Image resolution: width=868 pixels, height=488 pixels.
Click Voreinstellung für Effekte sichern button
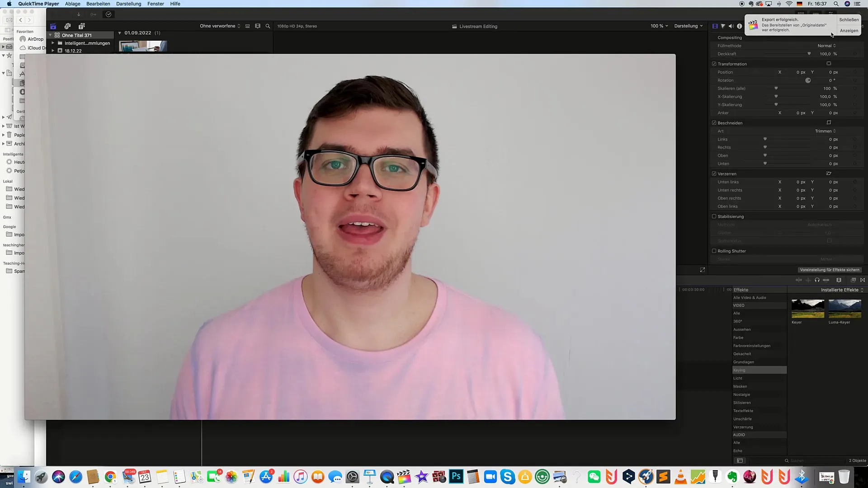(x=830, y=270)
